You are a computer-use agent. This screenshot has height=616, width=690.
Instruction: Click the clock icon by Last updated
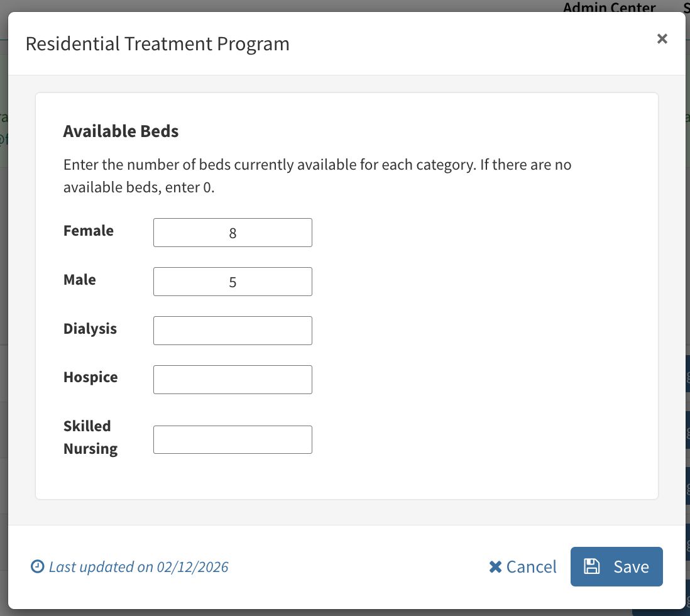pos(38,567)
